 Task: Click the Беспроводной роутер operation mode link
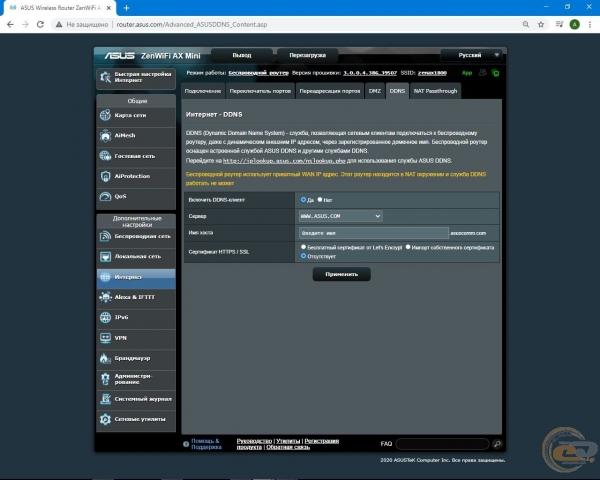pyautogui.click(x=258, y=73)
